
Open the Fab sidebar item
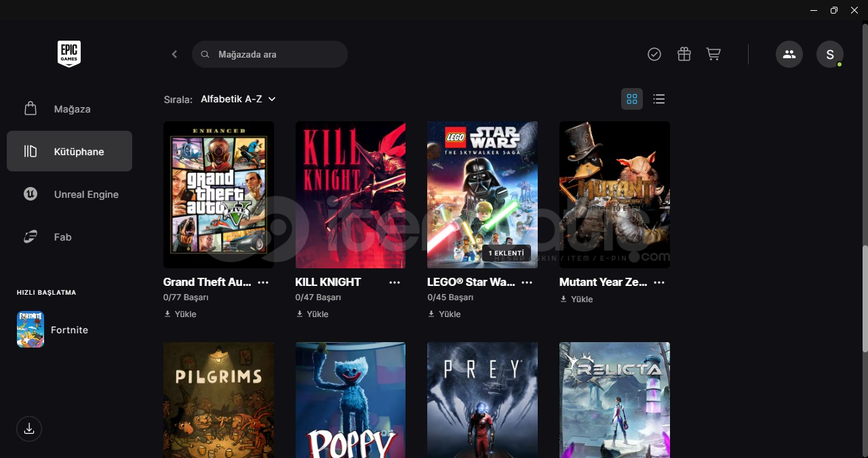pyautogui.click(x=69, y=236)
